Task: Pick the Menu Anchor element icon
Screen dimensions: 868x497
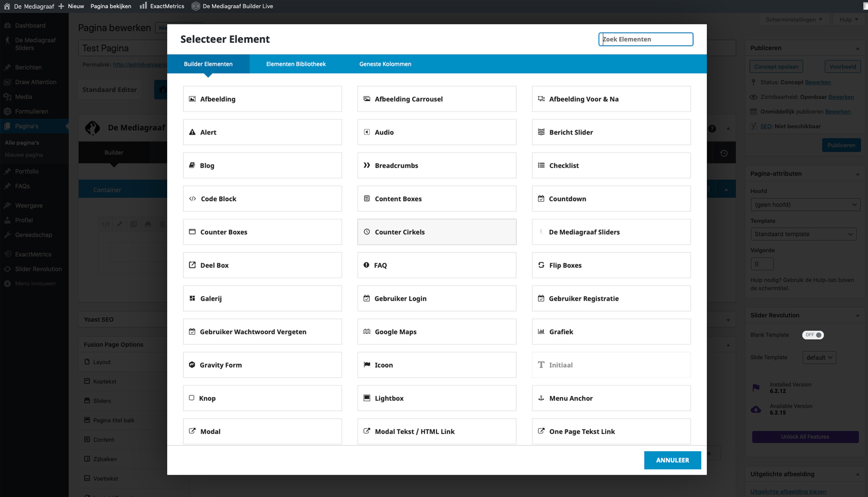Action: (x=541, y=398)
